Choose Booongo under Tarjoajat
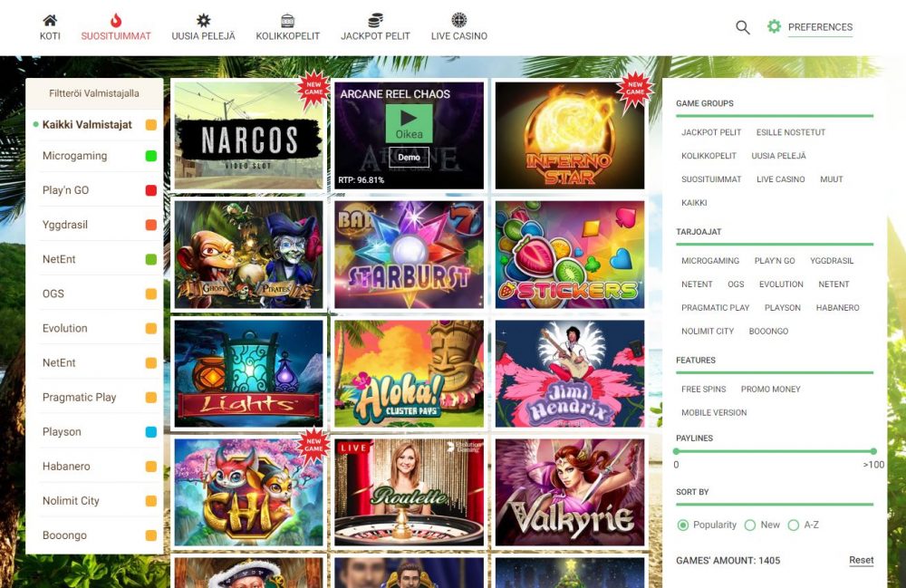The height and width of the screenshot is (588, 906). [x=768, y=332]
